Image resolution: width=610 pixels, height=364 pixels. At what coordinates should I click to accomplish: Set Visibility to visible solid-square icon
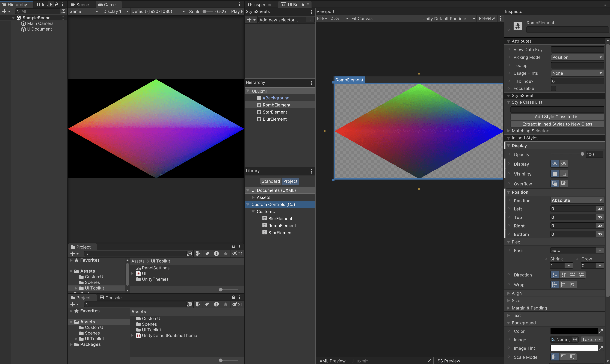point(555,174)
